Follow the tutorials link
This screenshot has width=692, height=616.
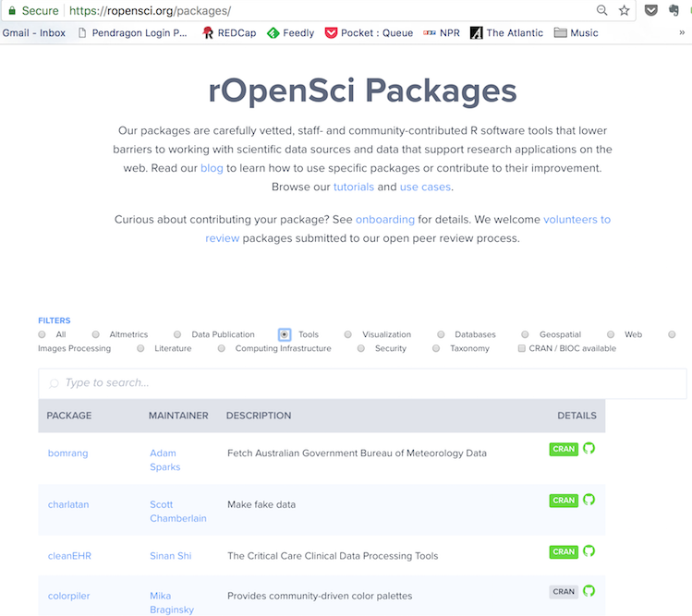pyautogui.click(x=354, y=187)
